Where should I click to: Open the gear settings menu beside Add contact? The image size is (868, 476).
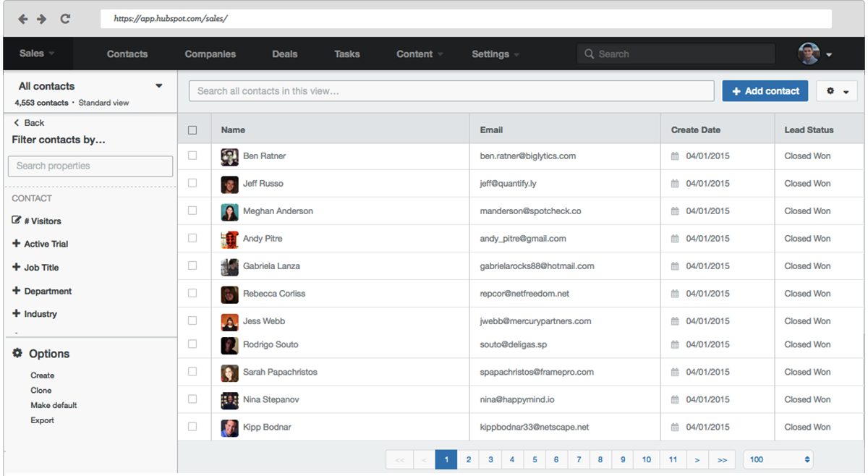click(837, 91)
